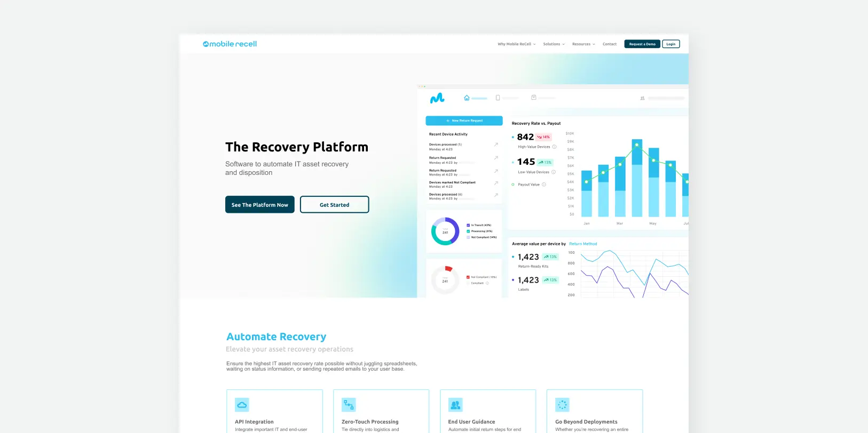
Task: Click the 13% badge beside Return-Ready Kits value
Action: pyautogui.click(x=550, y=256)
